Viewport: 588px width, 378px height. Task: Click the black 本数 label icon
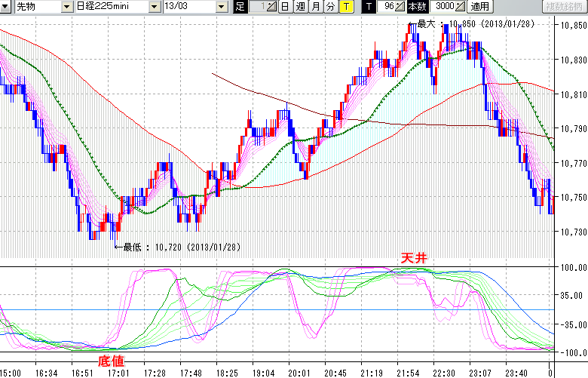pyautogui.click(x=416, y=7)
